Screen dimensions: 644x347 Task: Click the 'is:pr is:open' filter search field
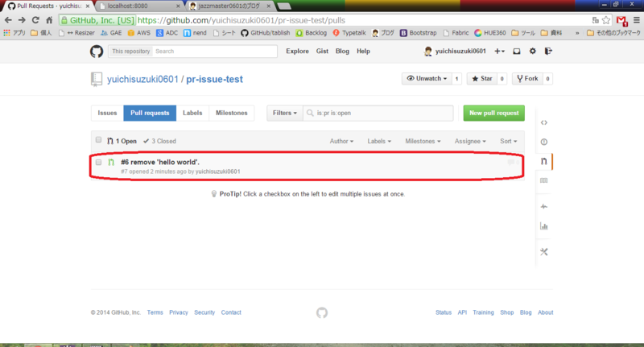point(378,113)
